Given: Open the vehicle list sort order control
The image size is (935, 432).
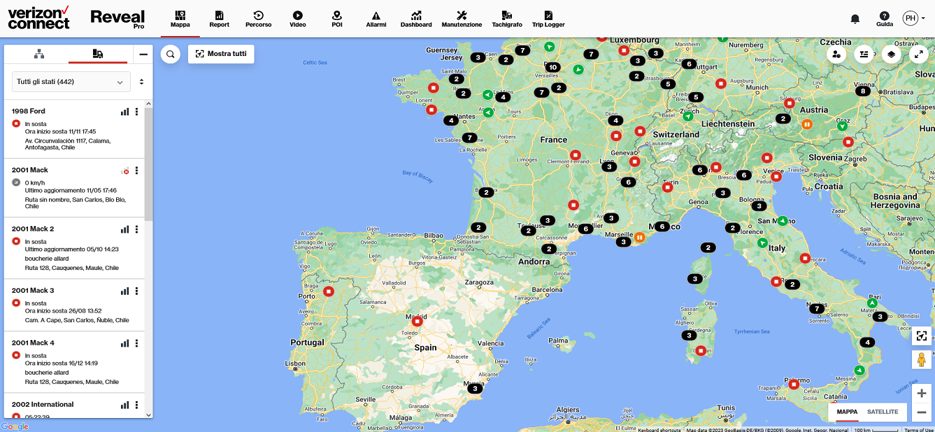Looking at the screenshot, I should point(141,82).
